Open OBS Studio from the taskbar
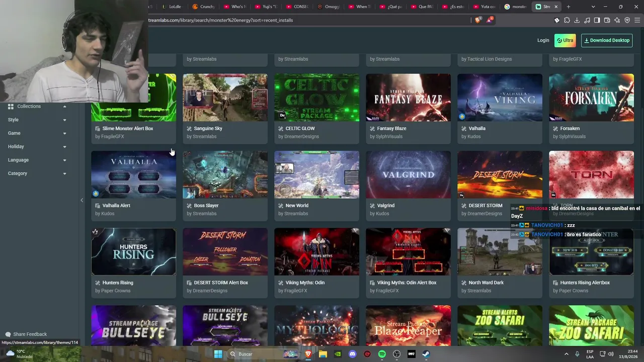Image resolution: width=644 pixels, height=362 pixels. tap(396, 354)
